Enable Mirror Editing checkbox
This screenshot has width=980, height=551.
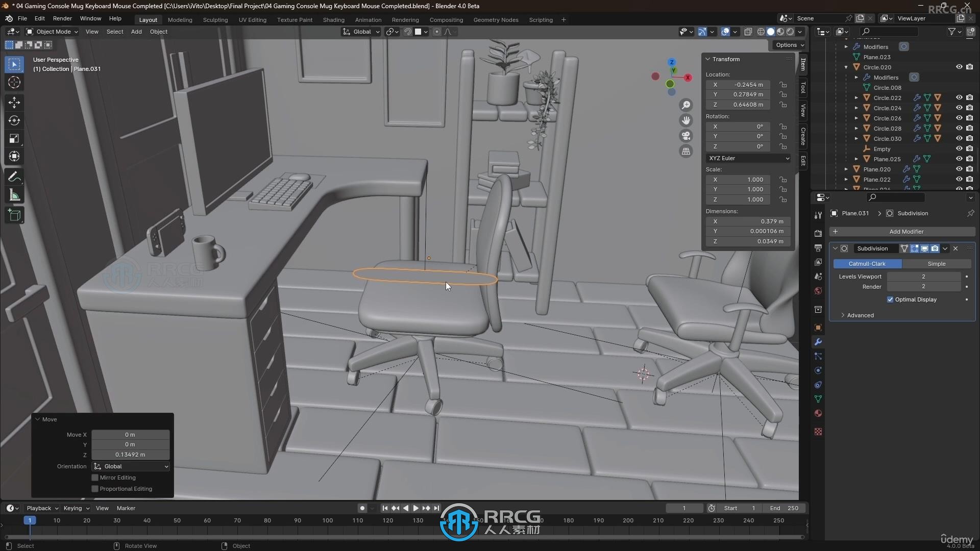(x=95, y=478)
